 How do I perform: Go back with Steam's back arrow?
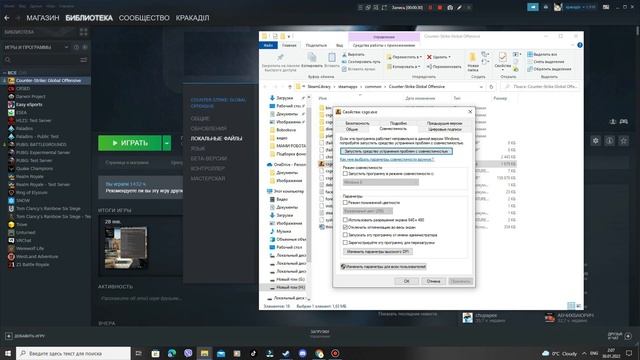(7, 18)
